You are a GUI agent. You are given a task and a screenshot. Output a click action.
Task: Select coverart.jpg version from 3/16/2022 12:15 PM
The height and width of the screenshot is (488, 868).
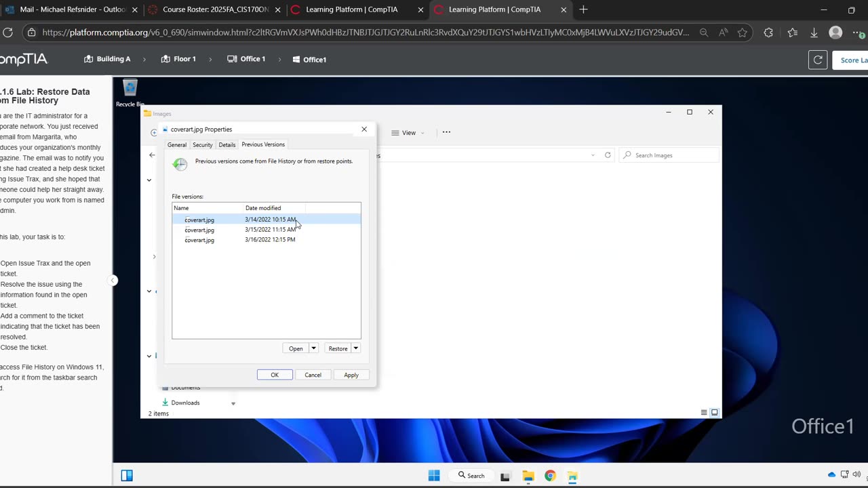click(267, 240)
